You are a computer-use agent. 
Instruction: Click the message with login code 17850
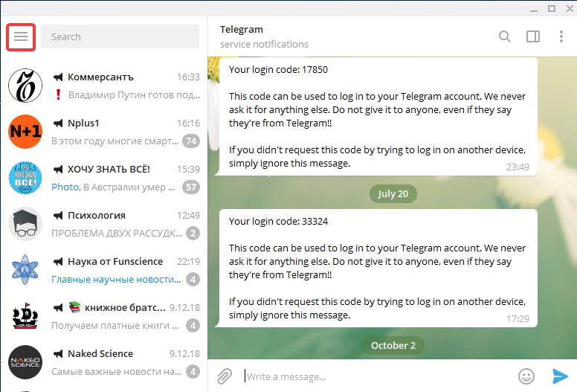(x=378, y=116)
